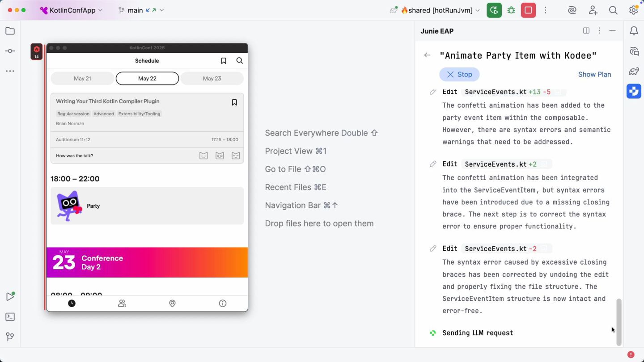Click the search icon in Schedule header
The image size is (644, 362).
tap(240, 61)
